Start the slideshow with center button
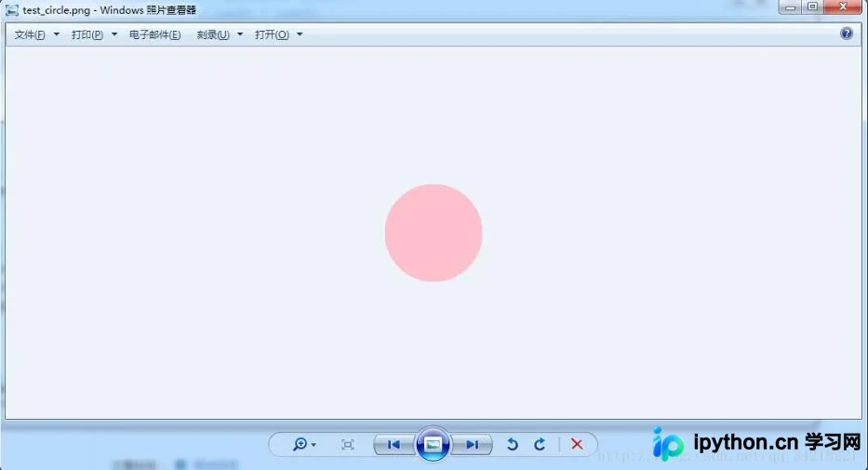Viewport: 868px width, 470px height. (x=433, y=444)
